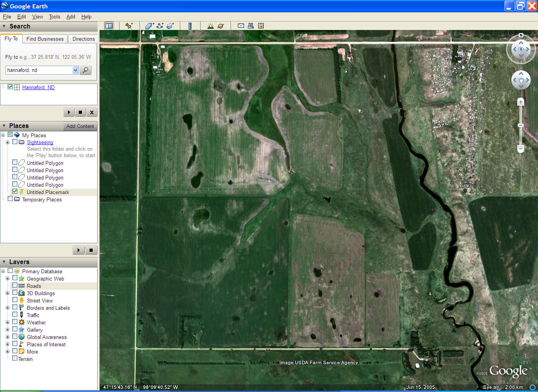Image resolution: width=538 pixels, height=392 pixels.
Task: Click the Hannaford, ND result link
Action: 38,87
